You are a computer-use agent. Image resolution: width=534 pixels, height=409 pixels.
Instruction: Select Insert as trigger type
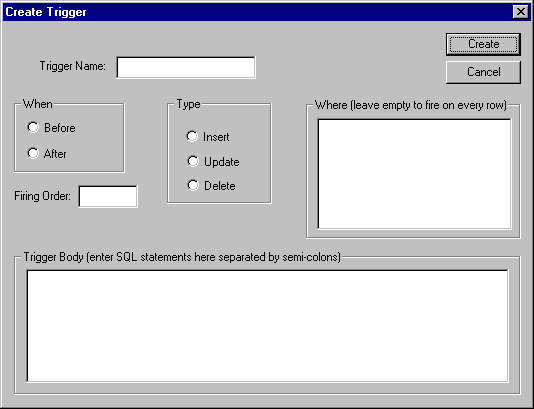192,137
